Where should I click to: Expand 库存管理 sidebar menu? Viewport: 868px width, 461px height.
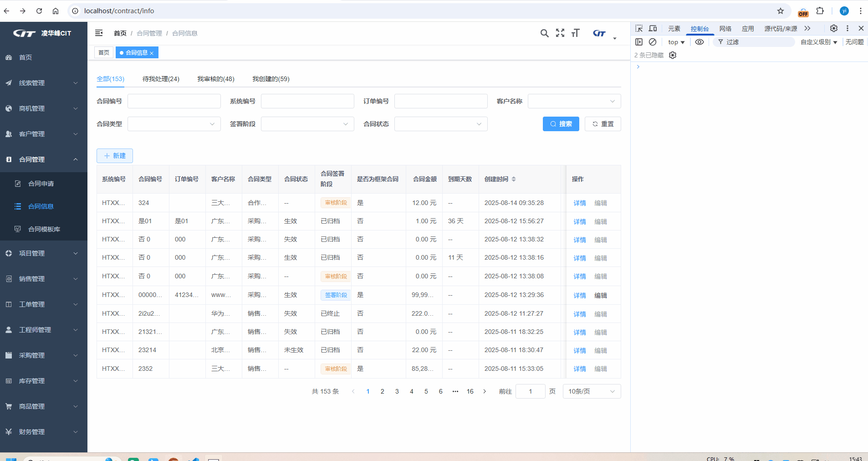(x=44, y=381)
